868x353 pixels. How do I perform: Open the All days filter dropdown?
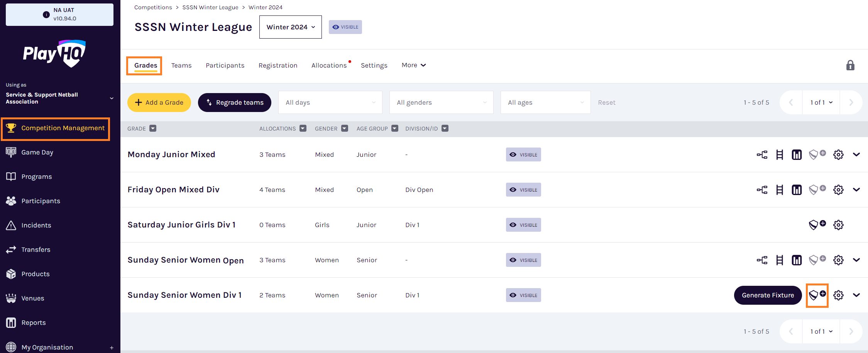click(330, 102)
